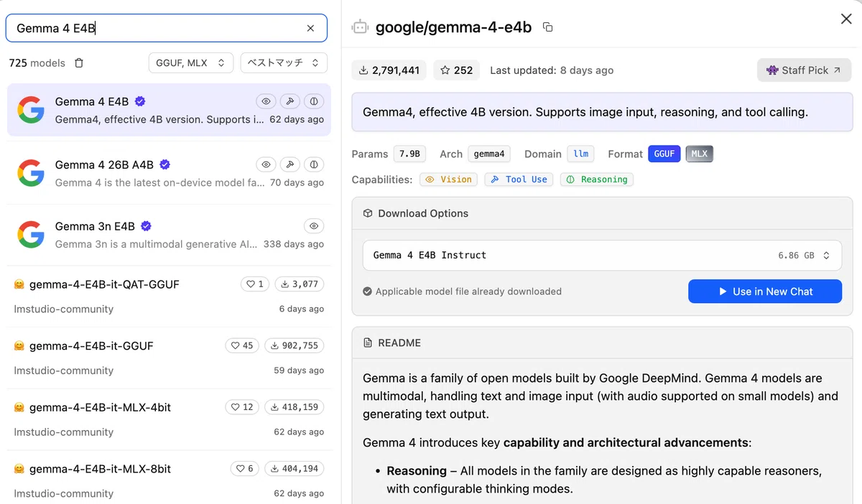Screen dimensions: 862x504
Task: Click the Vision capability tag
Action: (449, 179)
